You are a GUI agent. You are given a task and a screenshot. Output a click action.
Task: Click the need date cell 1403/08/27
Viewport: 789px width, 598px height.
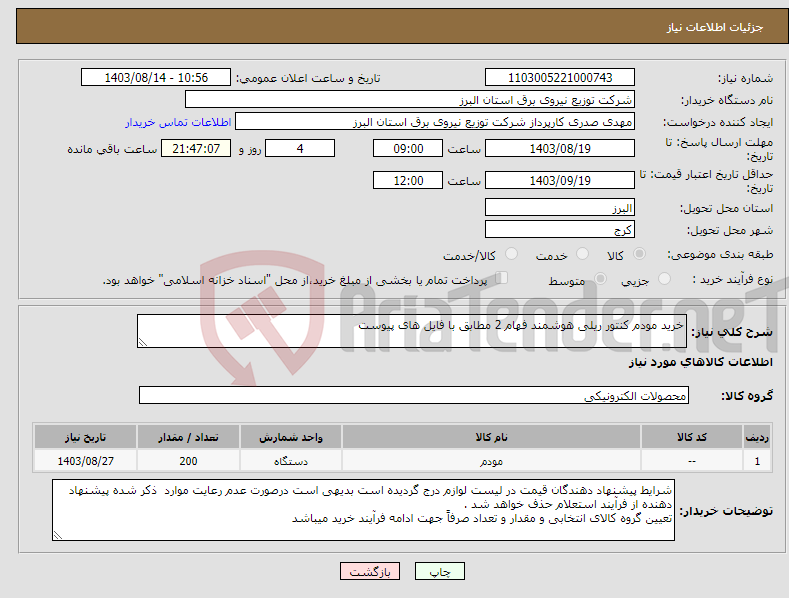(x=85, y=461)
